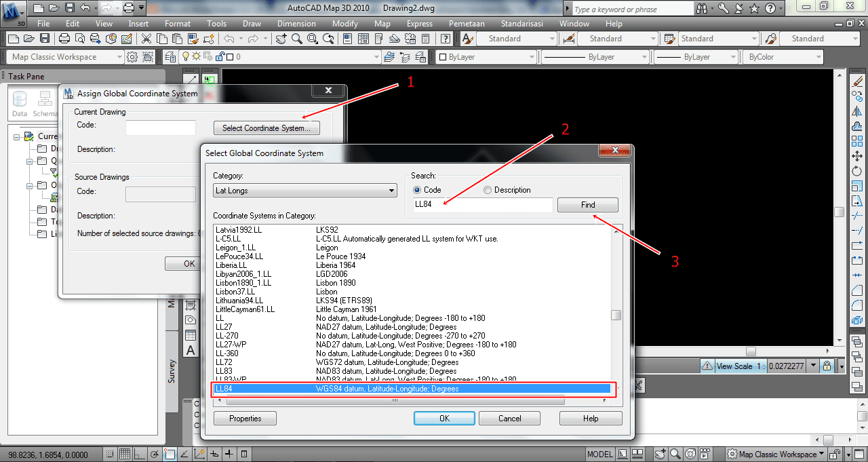The width and height of the screenshot is (868, 462).
Task: Open the Pemetaan menu
Action: pyautogui.click(x=467, y=24)
